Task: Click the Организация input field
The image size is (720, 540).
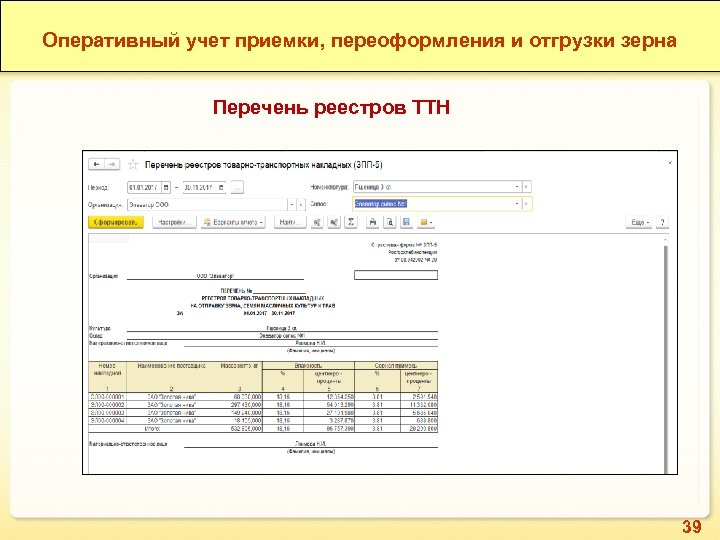Action: (207, 204)
